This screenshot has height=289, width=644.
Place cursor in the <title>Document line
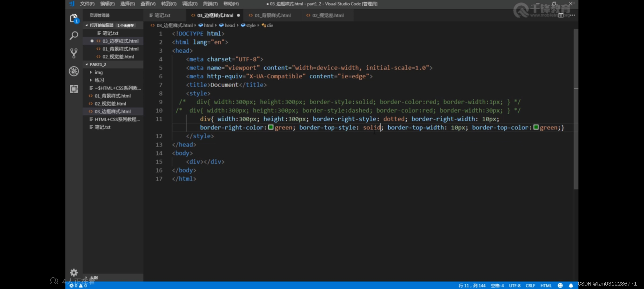226,85
